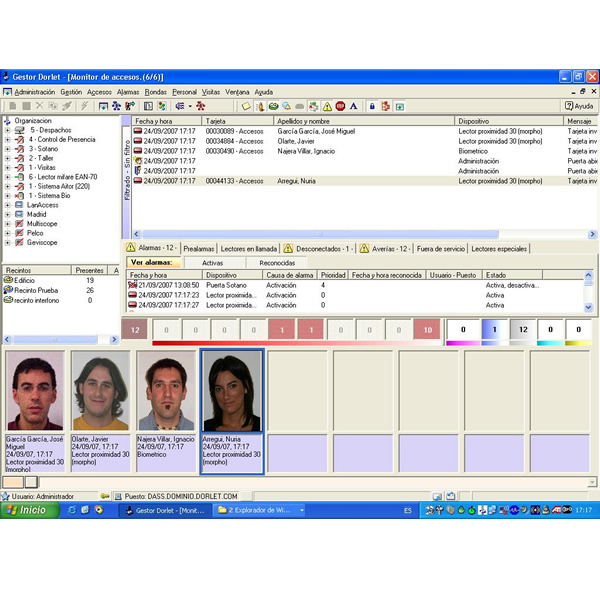Click the gray cloud toolbar icon

[300, 106]
